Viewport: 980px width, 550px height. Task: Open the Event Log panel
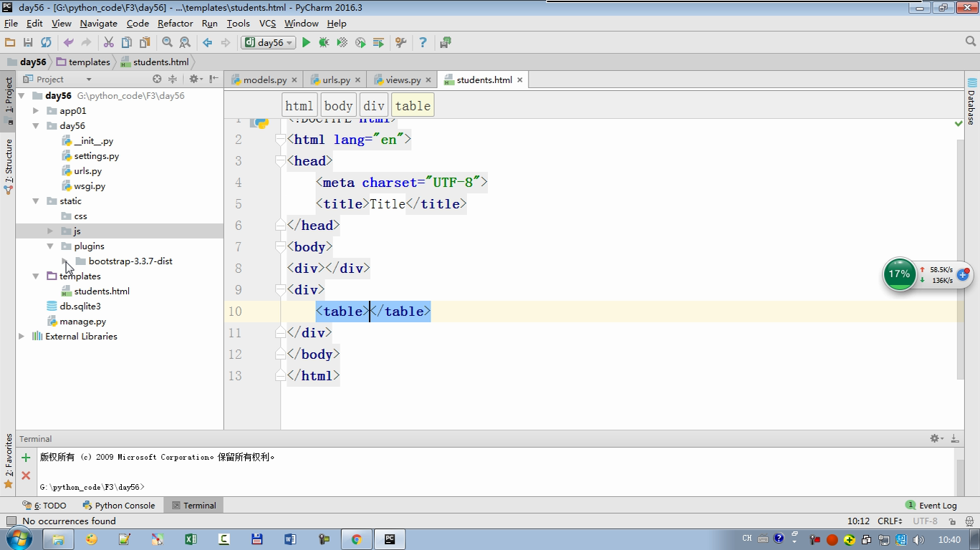931,506
